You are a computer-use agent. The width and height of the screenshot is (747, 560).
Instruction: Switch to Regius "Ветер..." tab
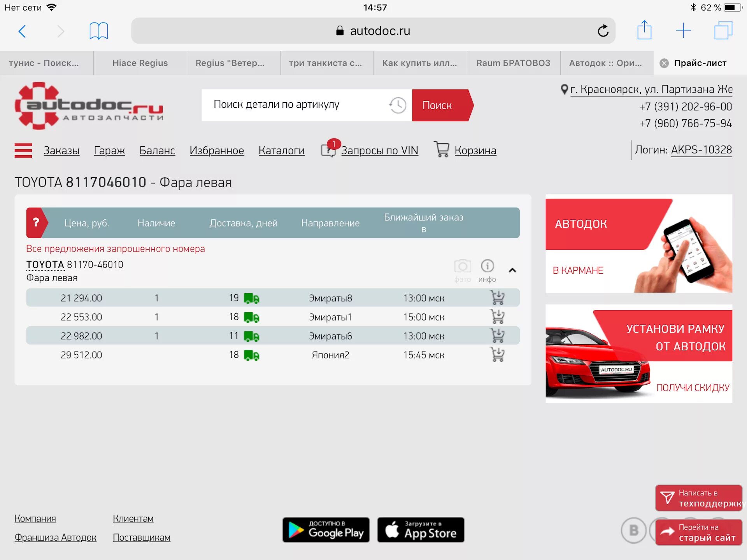pos(233,63)
